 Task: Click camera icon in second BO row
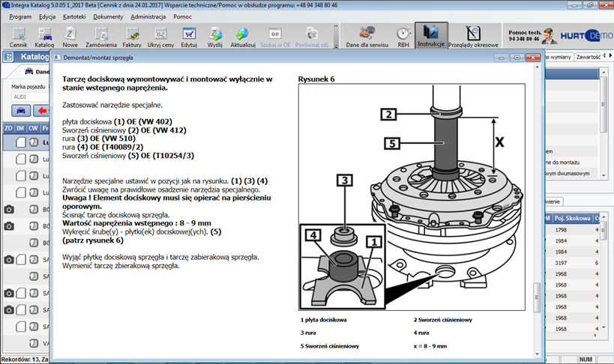9,226
